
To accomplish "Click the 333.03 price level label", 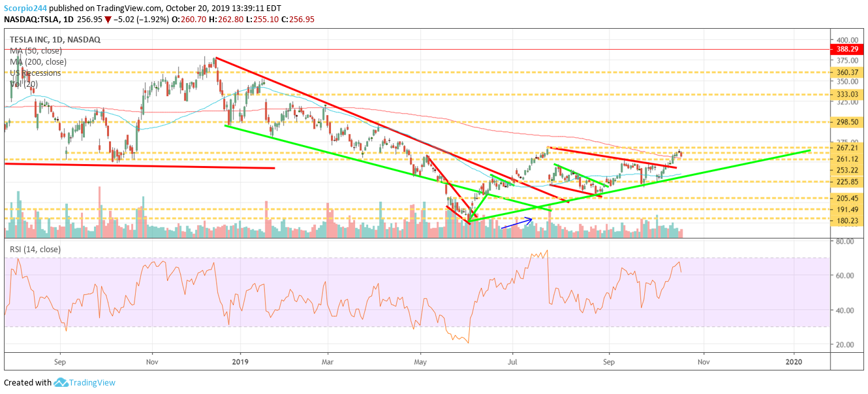I will 848,95.
